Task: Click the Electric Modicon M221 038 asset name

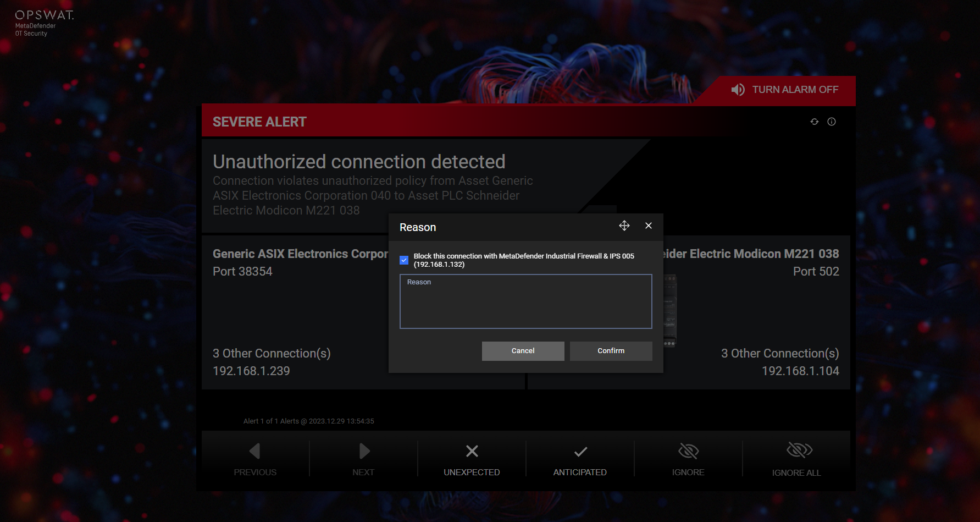Action: tap(751, 254)
